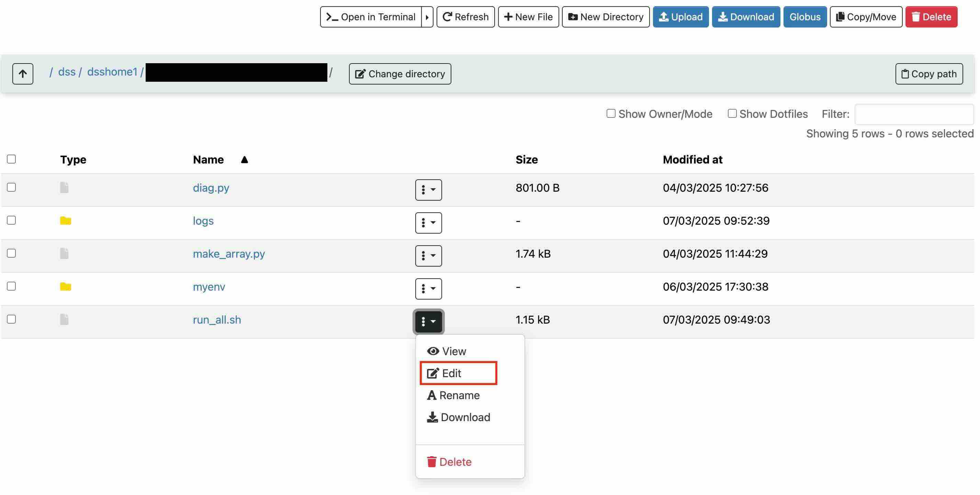Click the Refresh button

coord(465,17)
